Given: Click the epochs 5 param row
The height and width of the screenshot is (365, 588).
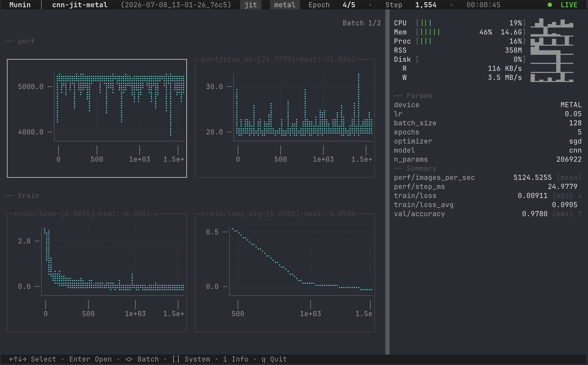Looking at the screenshot, I should point(488,132).
